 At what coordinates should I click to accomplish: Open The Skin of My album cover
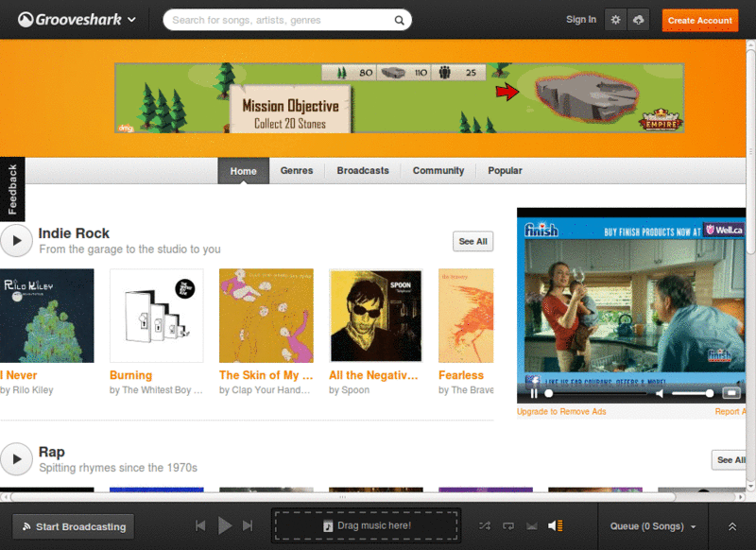(266, 316)
